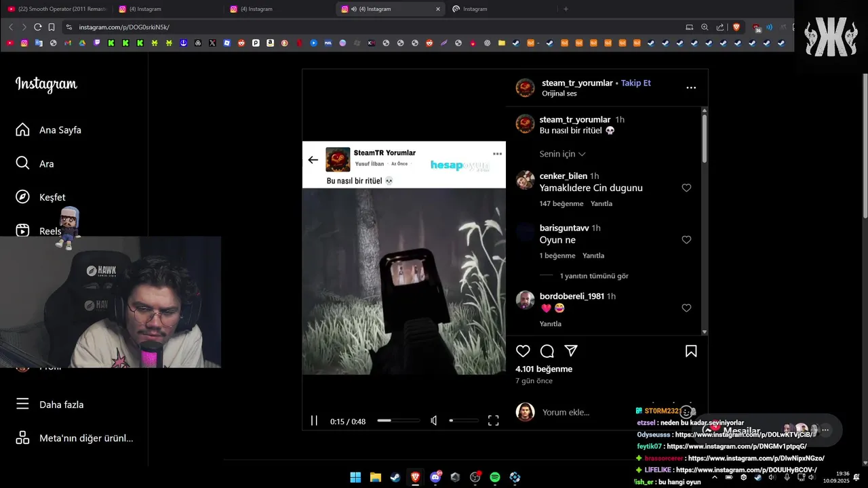The width and height of the screenshot is (868, 488).
Task: Open X bookmark in bookmarks bar
Action: pos(212,43)
